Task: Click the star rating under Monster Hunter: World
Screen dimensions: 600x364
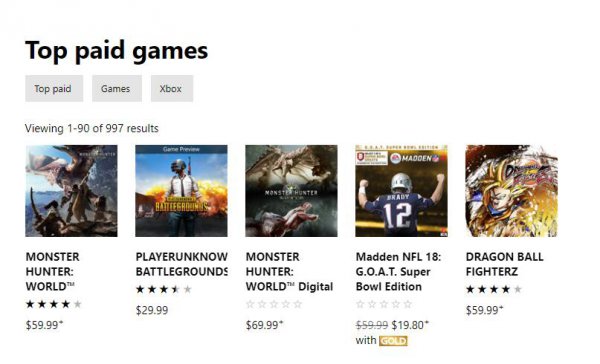Action: click(54, 304)
